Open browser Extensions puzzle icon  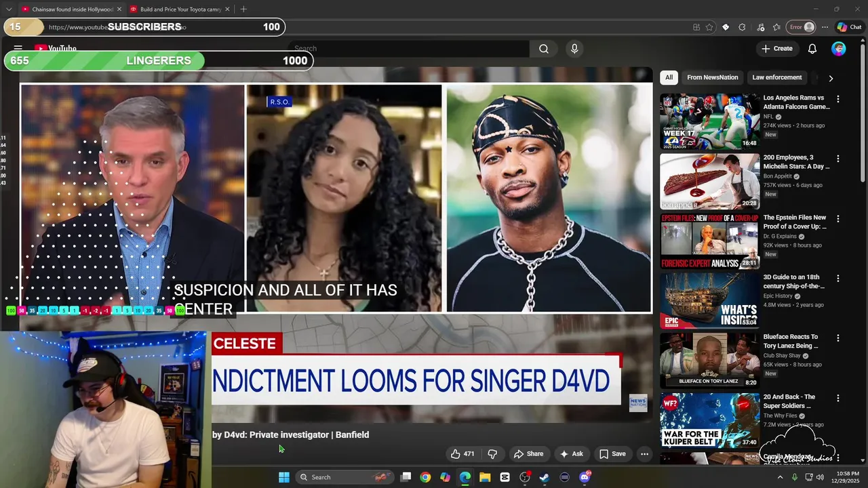click(742, 27)
